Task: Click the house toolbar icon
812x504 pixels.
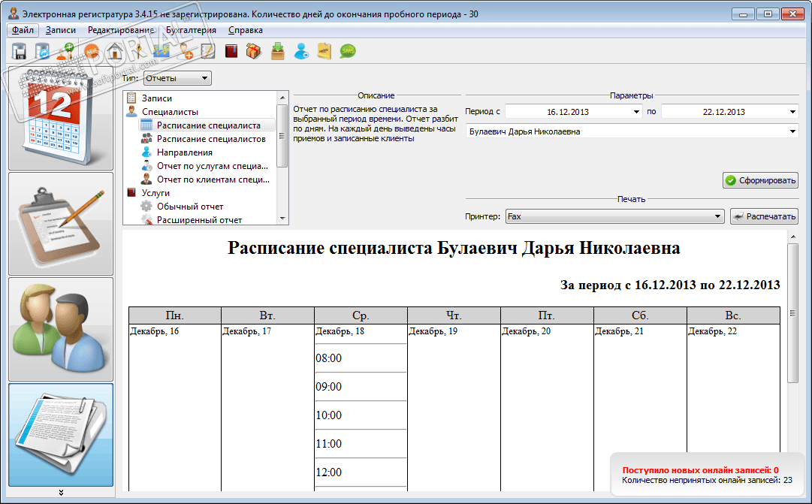Action: pos(115,51)
